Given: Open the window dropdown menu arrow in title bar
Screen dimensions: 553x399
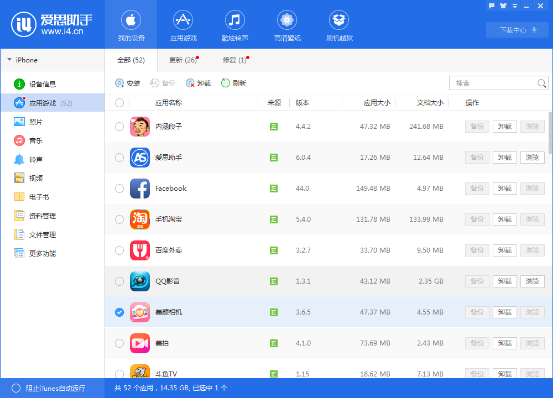Looking at the screenshot, I should 515,6.
